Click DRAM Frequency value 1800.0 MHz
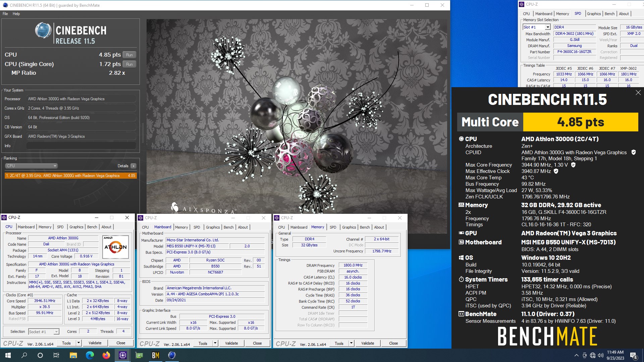 353,265
